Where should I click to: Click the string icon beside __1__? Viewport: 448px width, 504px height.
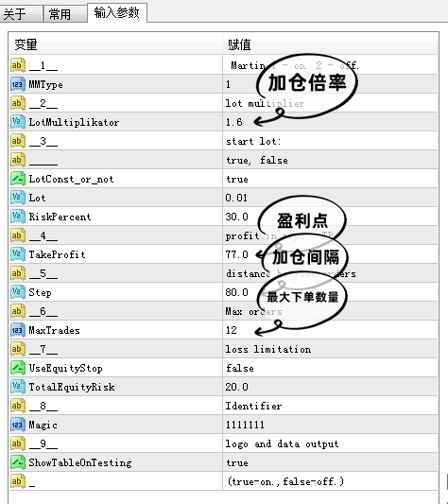(x=18, y=65)
